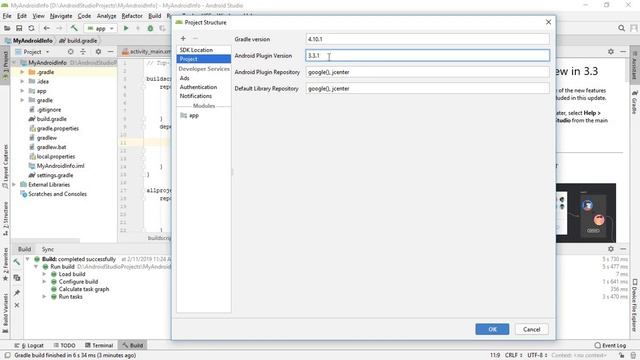Expand the Run tasks node
Viewport: 640px width, 360px height.
(44, 297)
